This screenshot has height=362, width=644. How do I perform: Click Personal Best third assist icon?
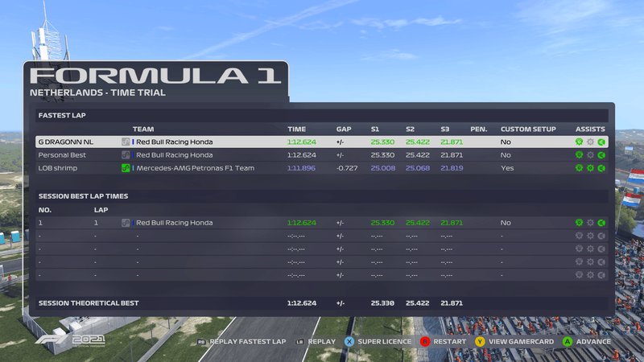pyautogui.click(x=601, y=155)
